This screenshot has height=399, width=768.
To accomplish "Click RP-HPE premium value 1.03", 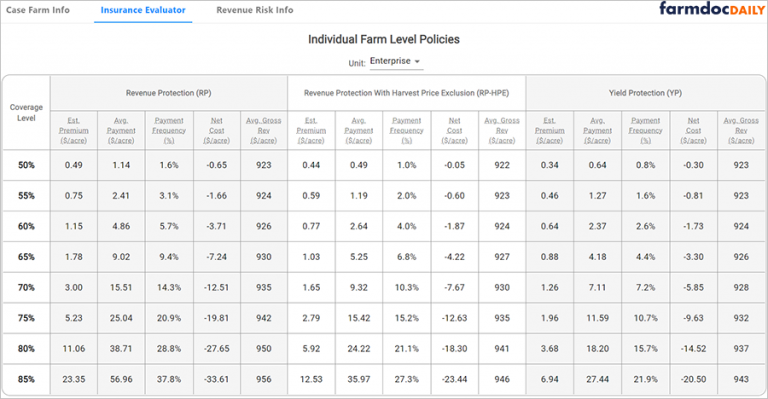I will 311,257.
